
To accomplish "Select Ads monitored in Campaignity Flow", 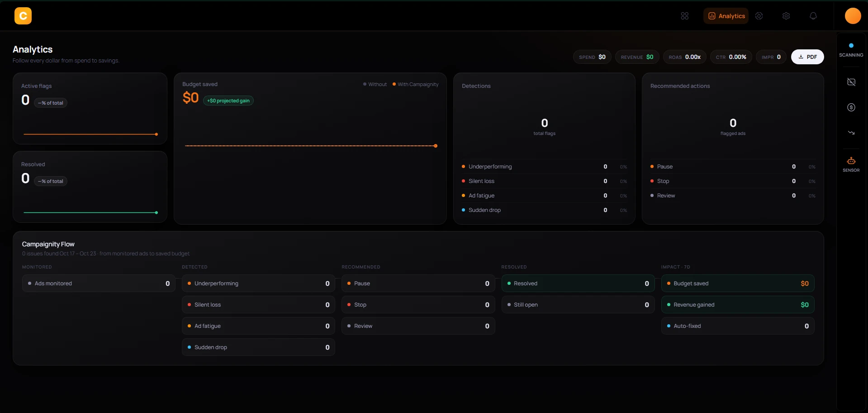I will 99,283.
